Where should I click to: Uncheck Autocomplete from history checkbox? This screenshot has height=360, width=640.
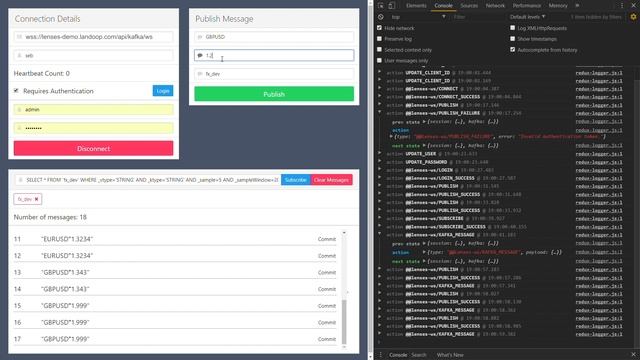click(x=513, y=49)
